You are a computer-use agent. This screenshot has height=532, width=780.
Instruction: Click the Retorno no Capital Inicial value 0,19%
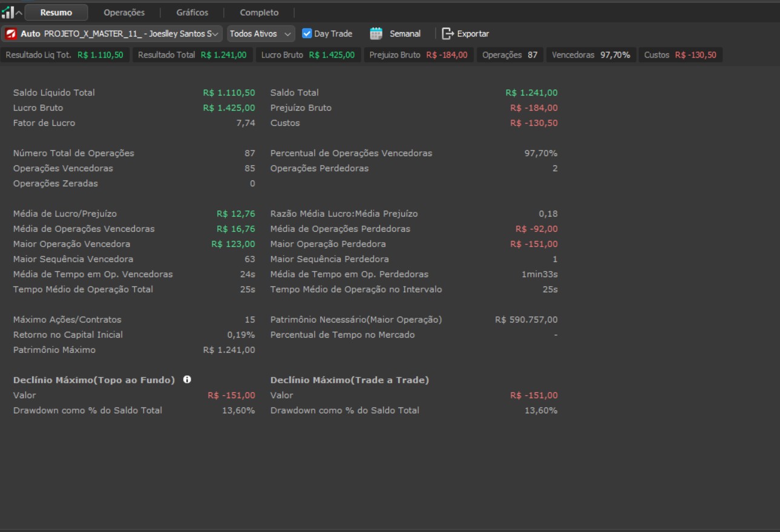pyautogui.click(x=241, y=335)
